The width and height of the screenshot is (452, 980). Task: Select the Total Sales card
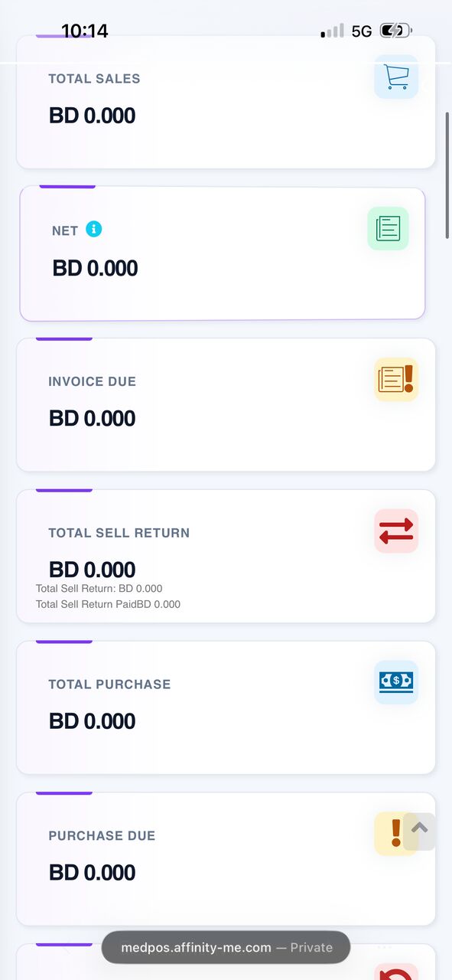[226, 101]
